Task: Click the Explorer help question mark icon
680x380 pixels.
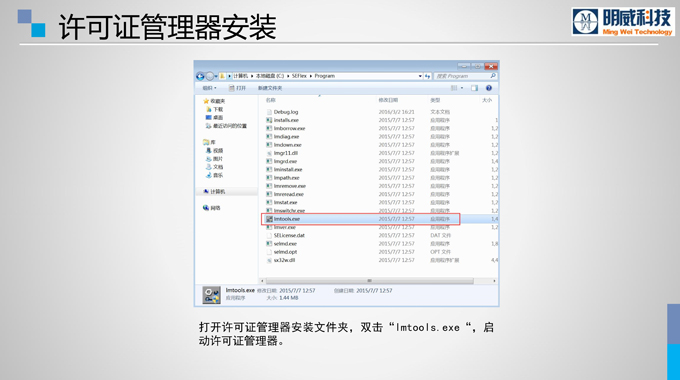Action: coord(489,88)
